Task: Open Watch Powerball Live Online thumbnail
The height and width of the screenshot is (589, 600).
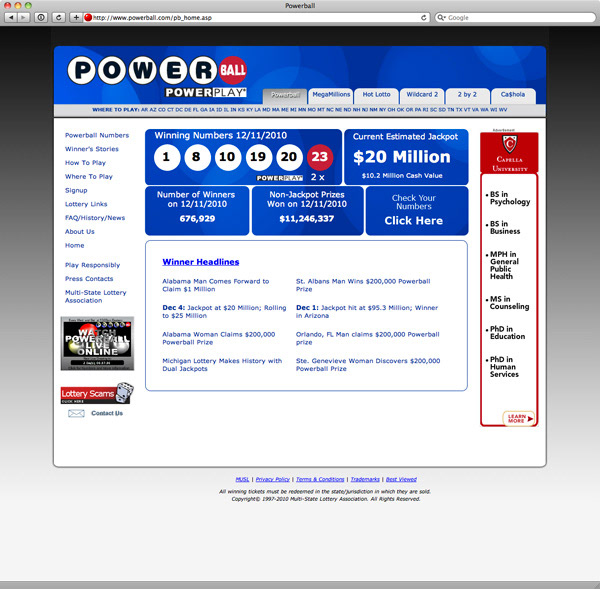Action: pyautogui.click(x=97, y=343)
